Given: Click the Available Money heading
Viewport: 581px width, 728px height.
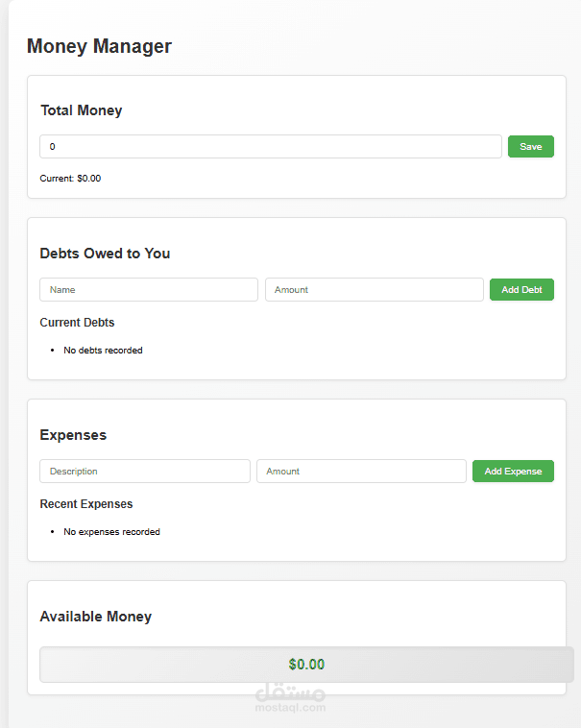Looking at the screenshot, I should [x=96, y=617].
